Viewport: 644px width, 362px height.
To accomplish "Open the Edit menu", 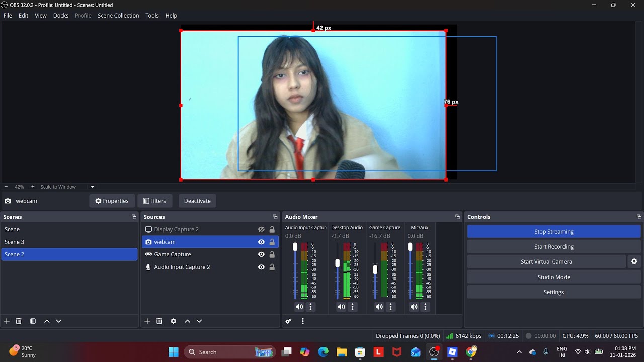I will [x=24, y=16].
